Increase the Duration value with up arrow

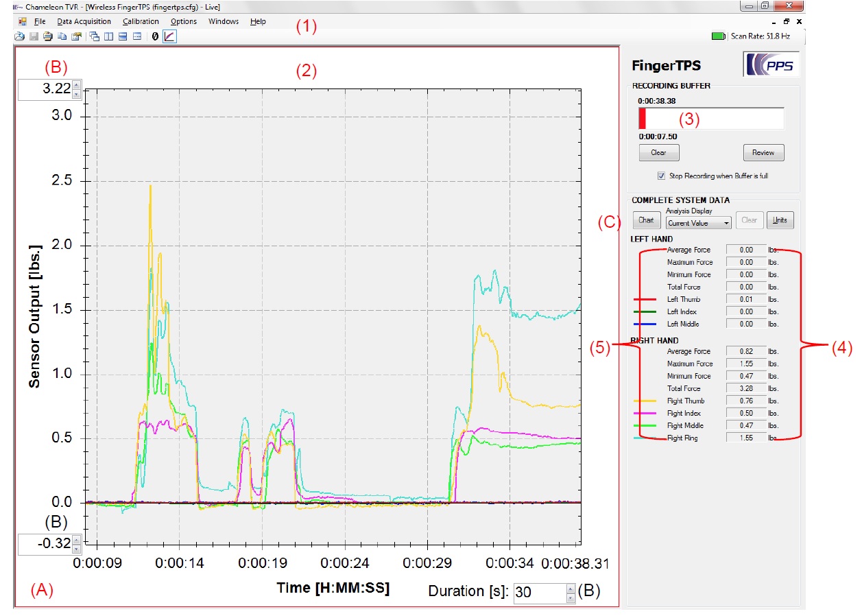click(571, 588)
